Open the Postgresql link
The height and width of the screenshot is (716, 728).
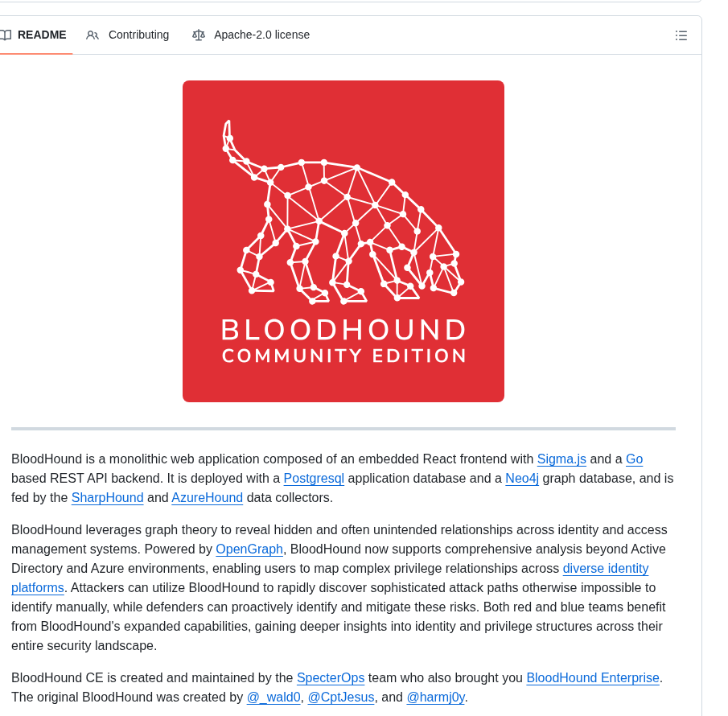coord(314,479)
